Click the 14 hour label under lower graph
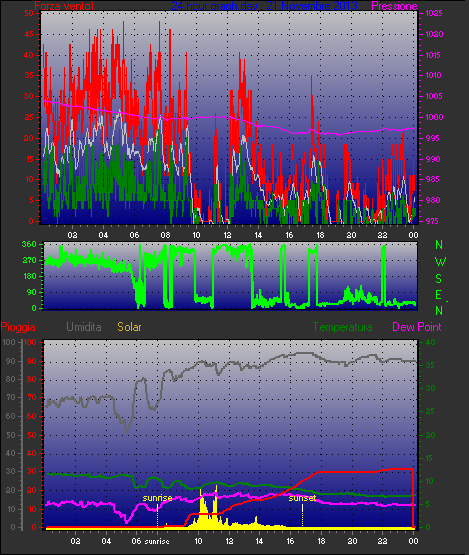 click(x=259, y=541)
